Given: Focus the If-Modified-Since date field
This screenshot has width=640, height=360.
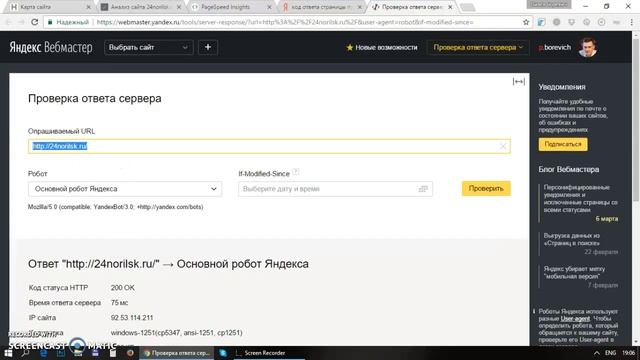Looking at the screenshot, I should click(x=335, y=189).
